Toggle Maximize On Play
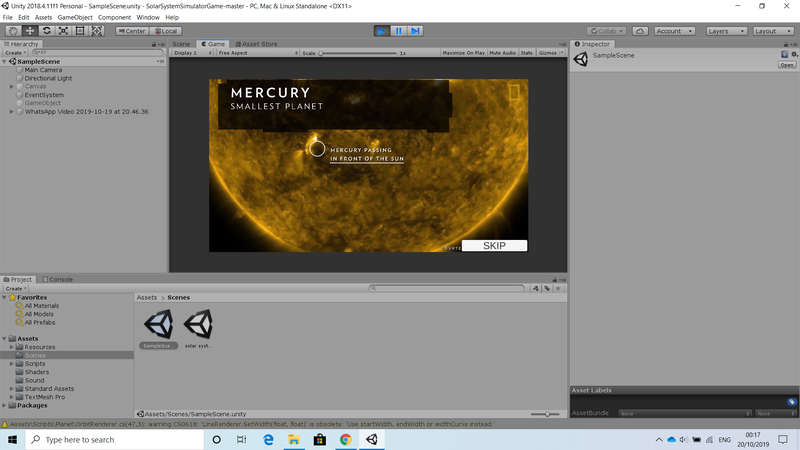The width and height of the screenshot is (800, 450). 463,52
